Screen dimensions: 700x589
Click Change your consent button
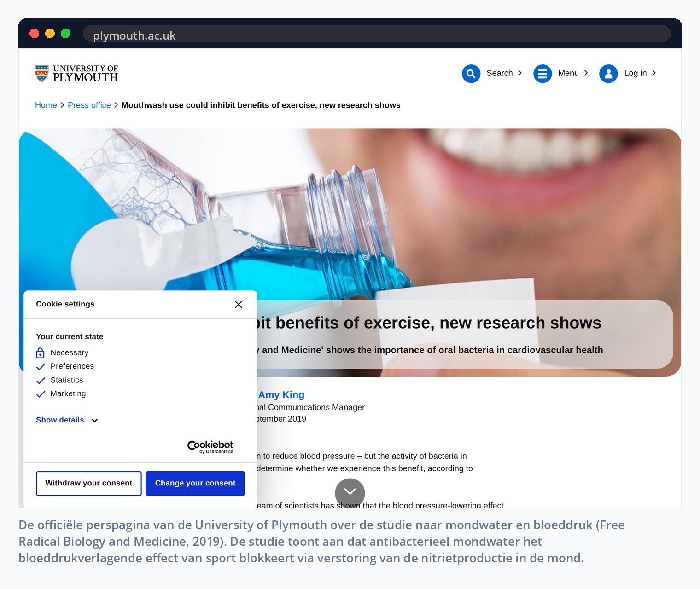click(x=195, y=484)
